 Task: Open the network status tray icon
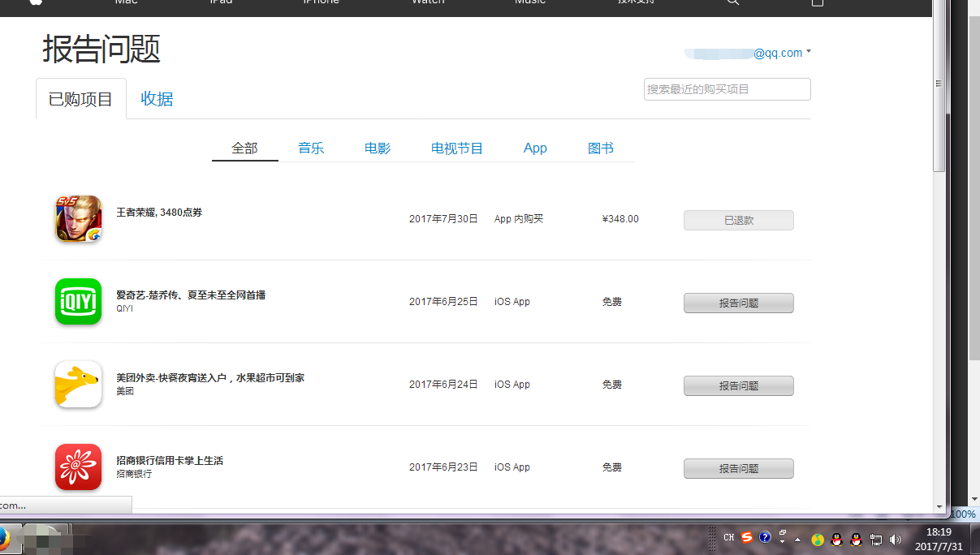click(x=876, y=540)
